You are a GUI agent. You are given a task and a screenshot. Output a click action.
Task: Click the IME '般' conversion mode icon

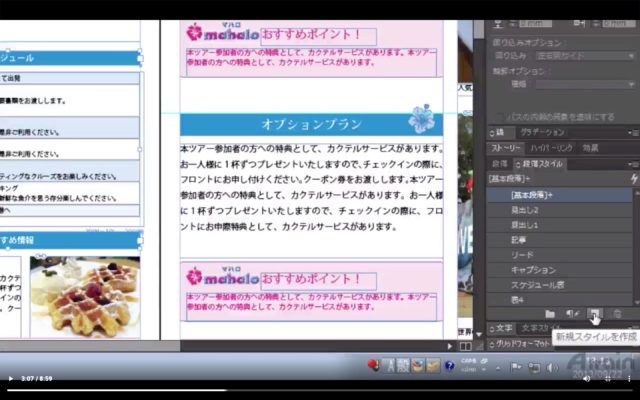(x=403, y=366)
